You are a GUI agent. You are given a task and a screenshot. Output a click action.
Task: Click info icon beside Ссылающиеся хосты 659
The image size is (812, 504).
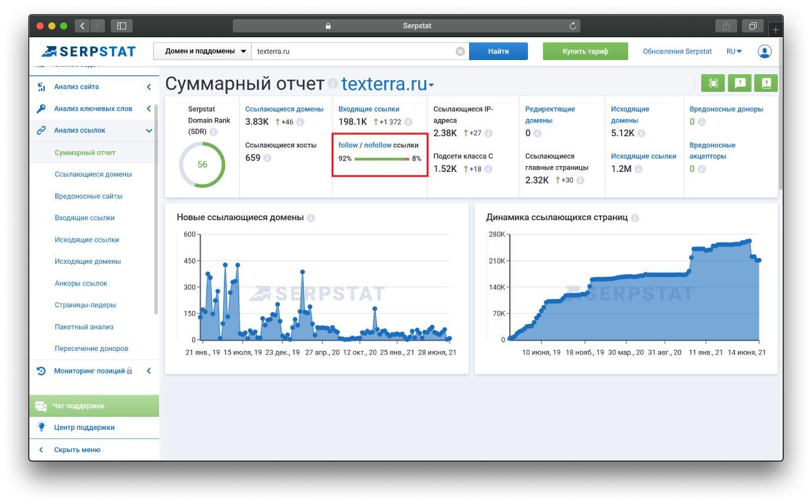click(267, 158)
